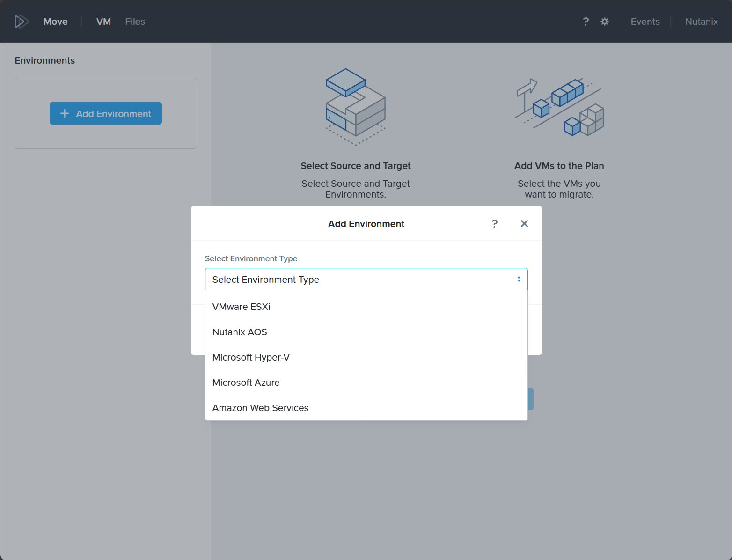Open the help question mark in top bar

coord(586,22)
